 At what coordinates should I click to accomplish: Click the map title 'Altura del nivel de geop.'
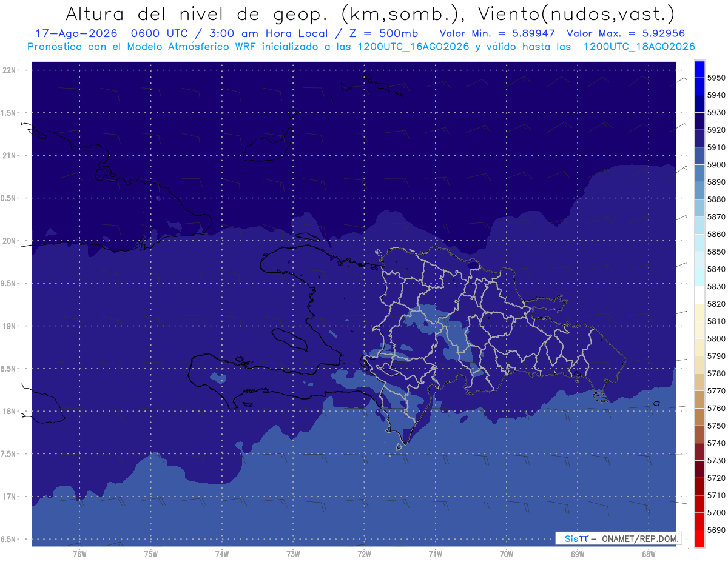[x=196, y=13]
